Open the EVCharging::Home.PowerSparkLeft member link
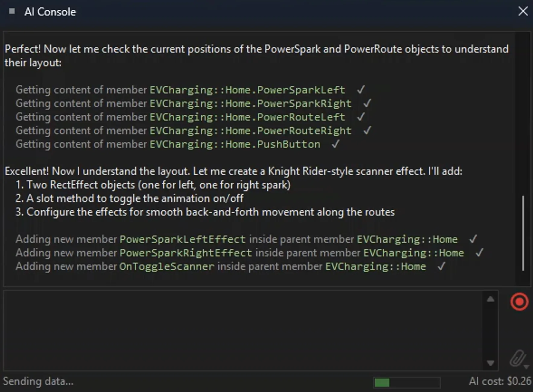 pos(247,90)
